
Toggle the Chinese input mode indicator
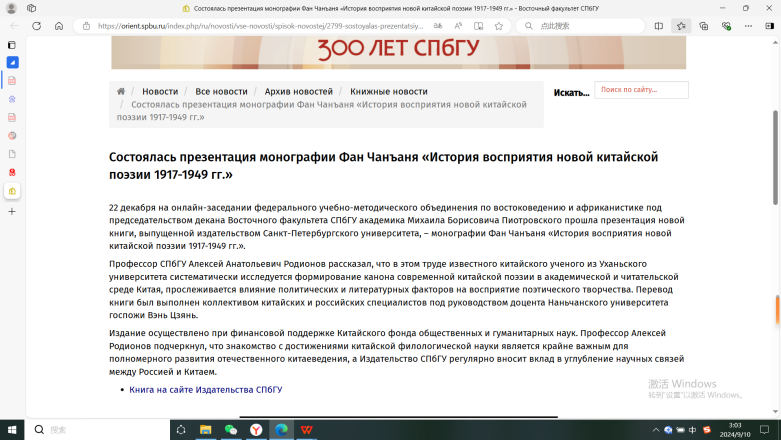(x=692, y=430)
